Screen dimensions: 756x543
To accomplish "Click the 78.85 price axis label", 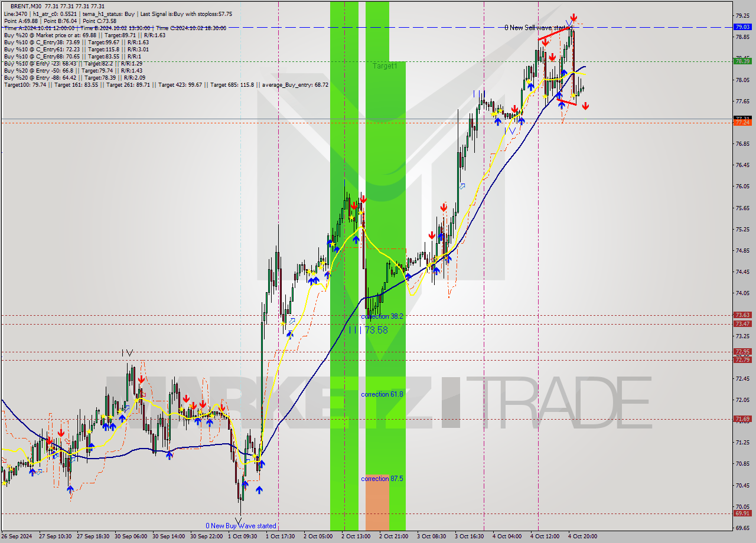I will click(742, 37).
